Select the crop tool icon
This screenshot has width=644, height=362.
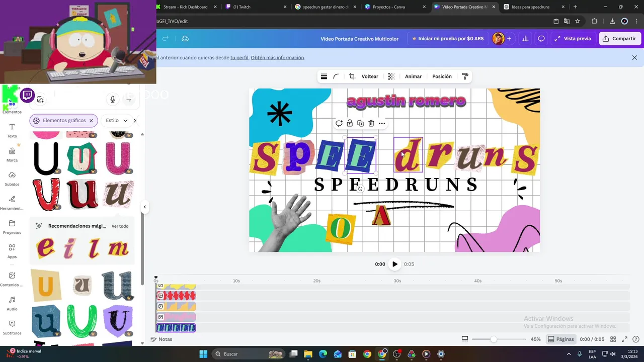coord(352,76)
